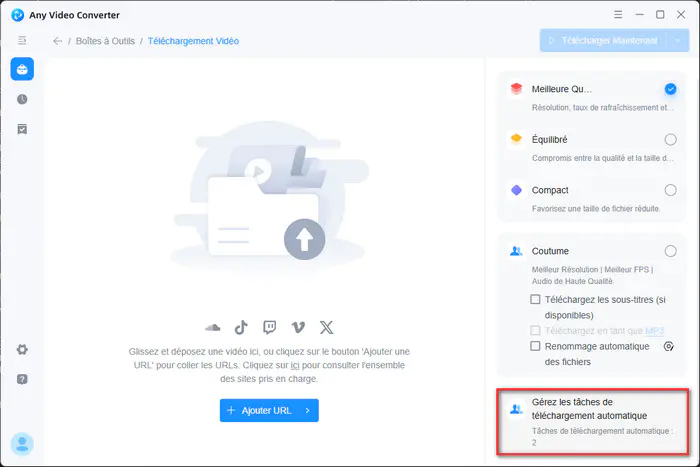700x467 pixels.
Task: Click the Équilibré option label
Action: click(549, 139)
